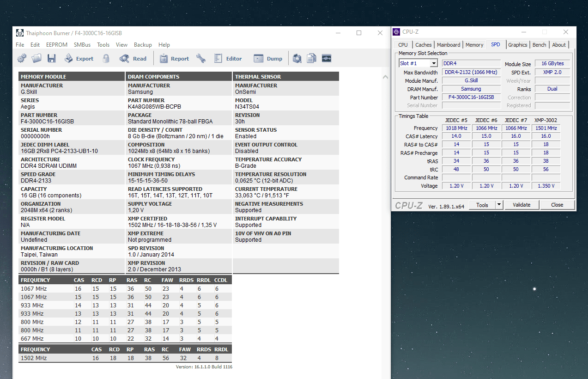This screenshot has width=588, height=379.
Task: Click the DDR4-2132 (1066 MHz) Max Bandwidth field
Action: tap(471, 73)
